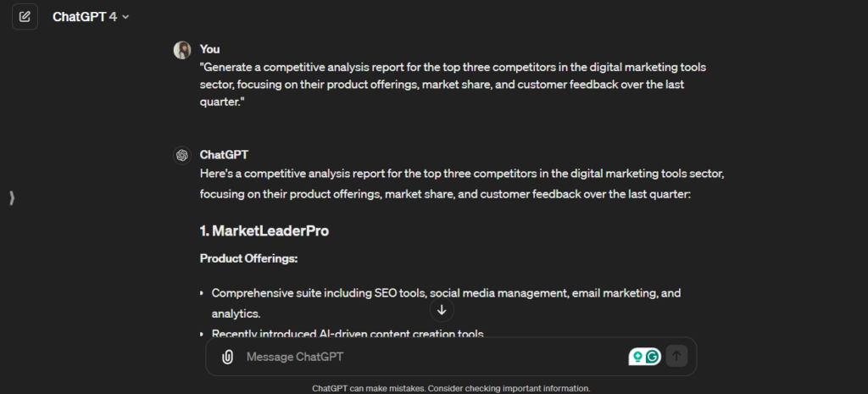Click the response intro sentence starting "Here's a competitive analysis"

[462, 184]
